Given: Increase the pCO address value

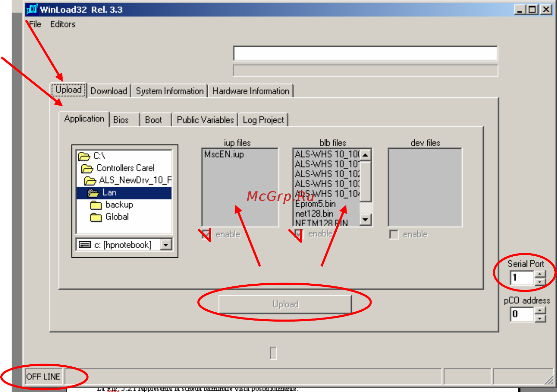Looking at the screenshot, I should point(540,311).
